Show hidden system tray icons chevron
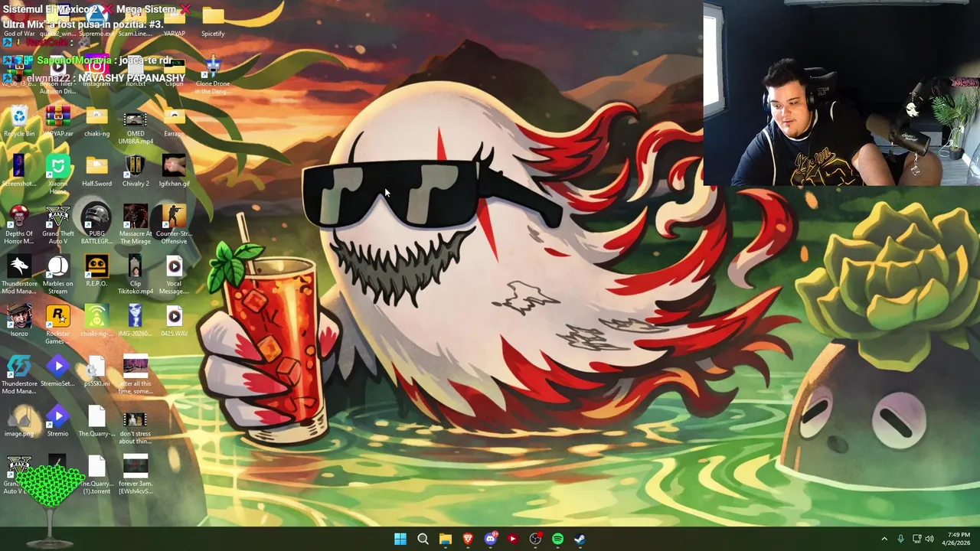 (x=884, y=539)
